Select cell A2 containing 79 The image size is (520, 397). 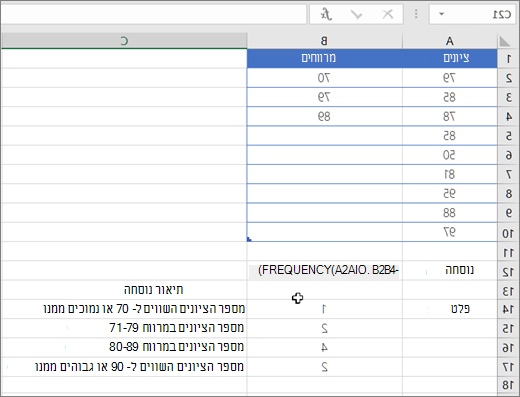tap(450, 78)
